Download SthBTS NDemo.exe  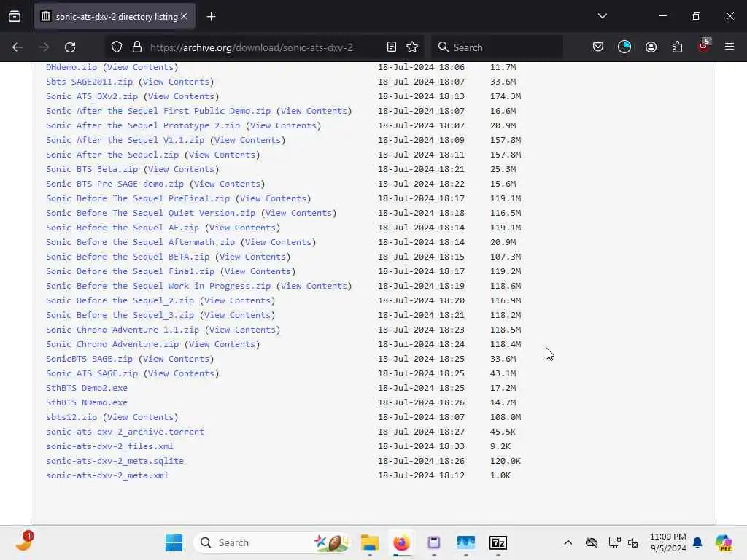coord(87,402)
